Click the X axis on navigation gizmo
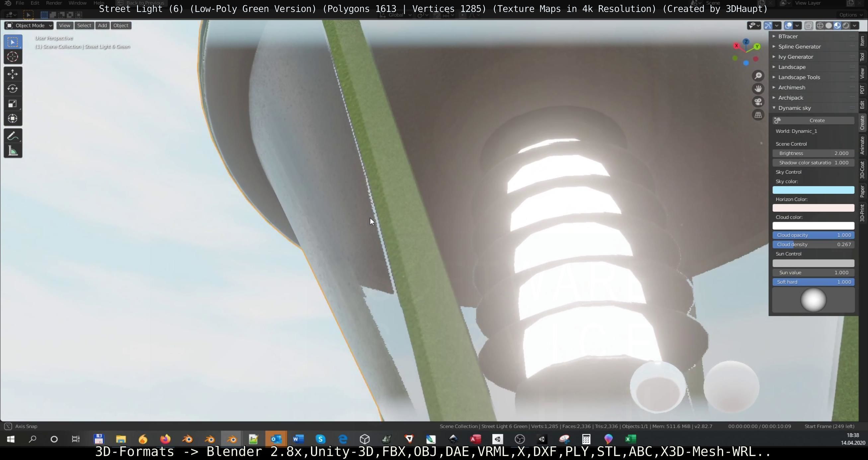The image size is (868, 460). (736, 45)
